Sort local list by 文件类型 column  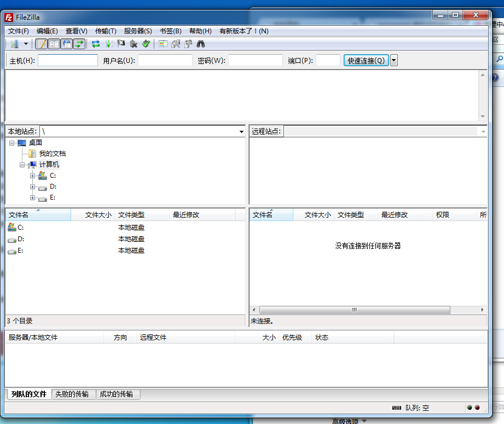point(142,214)
